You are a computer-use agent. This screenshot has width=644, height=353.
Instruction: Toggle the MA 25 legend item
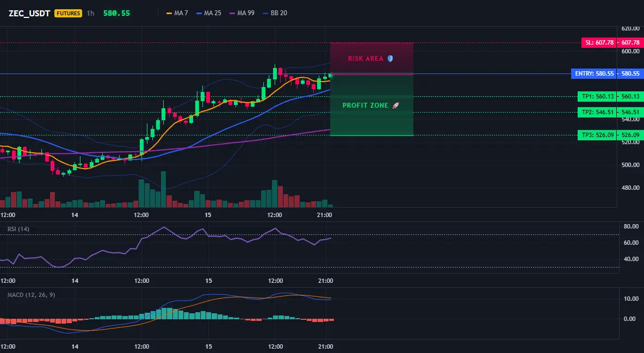209,13
